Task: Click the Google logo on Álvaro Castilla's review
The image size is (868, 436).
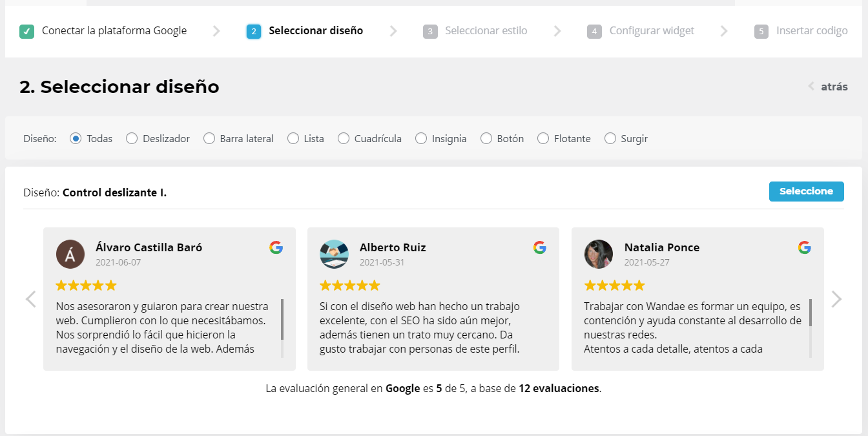Action: [x=276, y=247]
